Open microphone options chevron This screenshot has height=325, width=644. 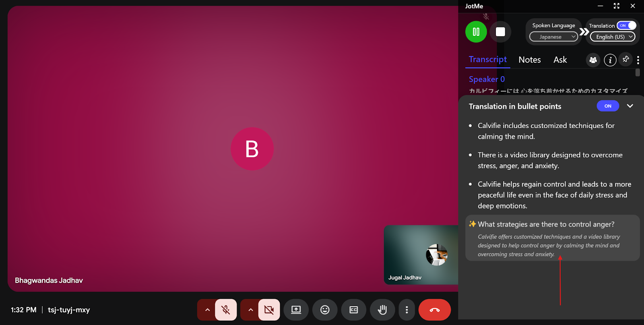(207, 310)
